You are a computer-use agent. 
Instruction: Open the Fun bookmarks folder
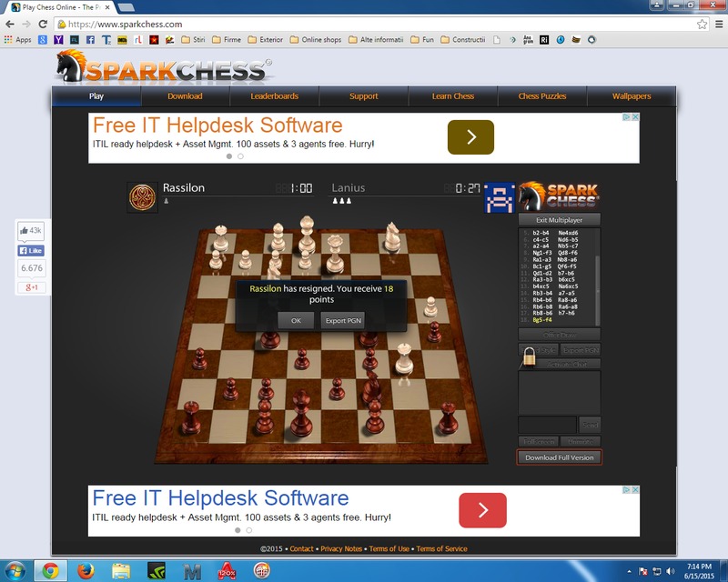[x=422, y=40]
